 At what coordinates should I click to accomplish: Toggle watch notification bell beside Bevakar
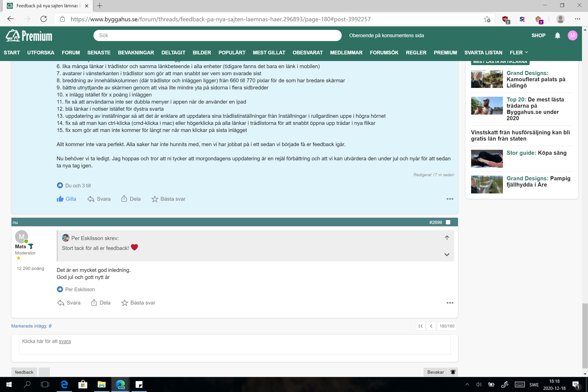[x=453, y=372]
